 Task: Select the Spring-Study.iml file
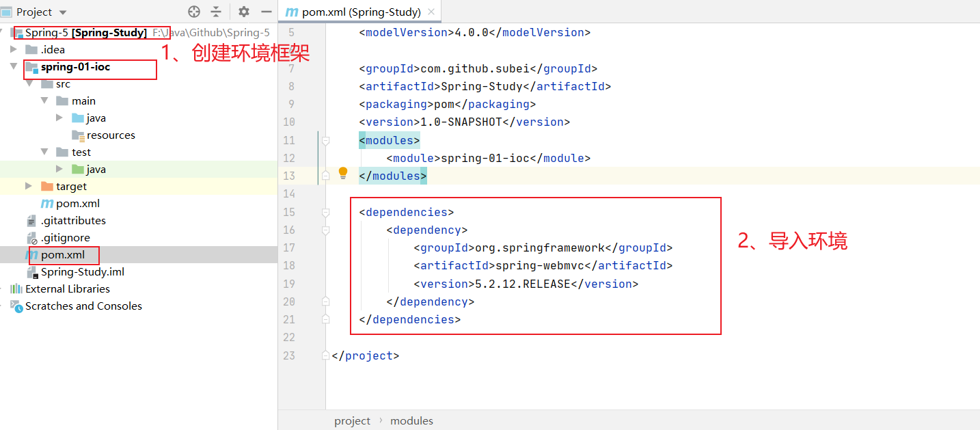tap(82, 271)
